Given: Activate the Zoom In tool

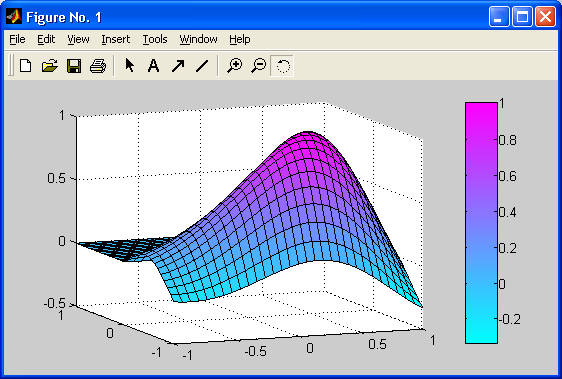Looking at the screenshot, I should (235, 66).
